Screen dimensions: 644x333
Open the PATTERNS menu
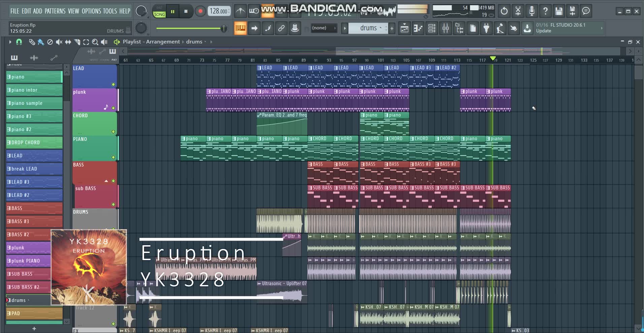(55, 11)
